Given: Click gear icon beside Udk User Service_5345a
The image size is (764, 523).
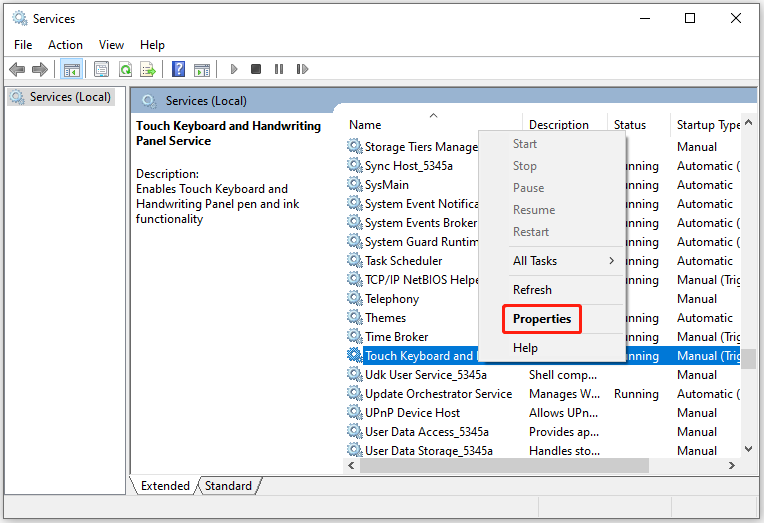Looking at the screenshot, I should click(355, 374).
